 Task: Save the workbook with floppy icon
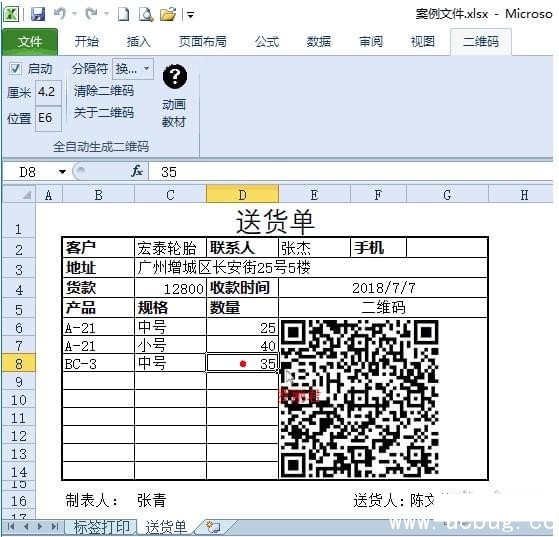coord(37,14)
